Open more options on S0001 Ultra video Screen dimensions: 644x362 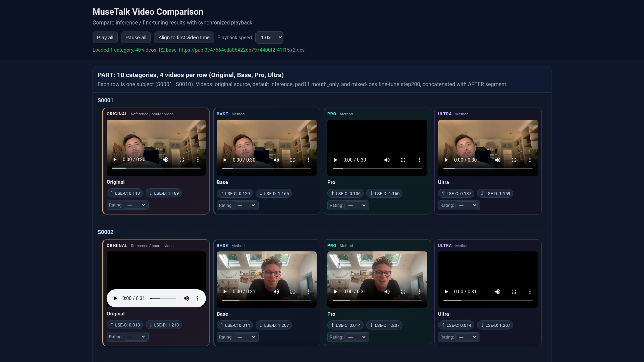click(530, 160)
